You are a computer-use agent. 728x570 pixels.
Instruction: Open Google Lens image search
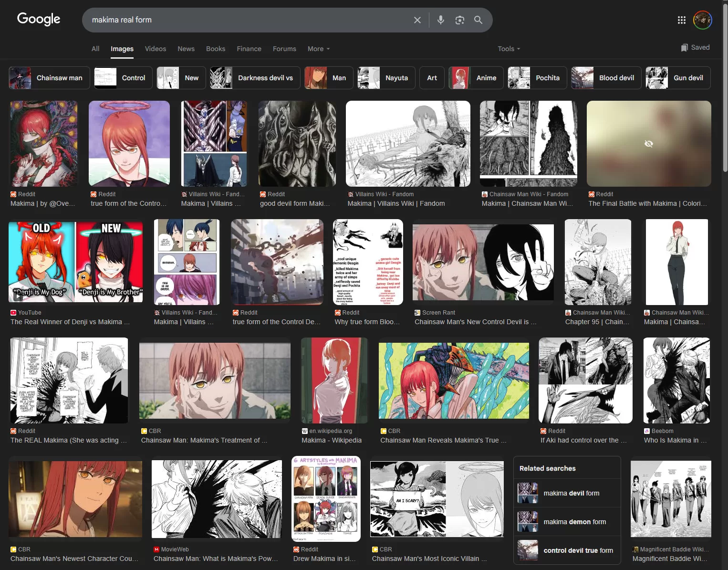(459, 20)
